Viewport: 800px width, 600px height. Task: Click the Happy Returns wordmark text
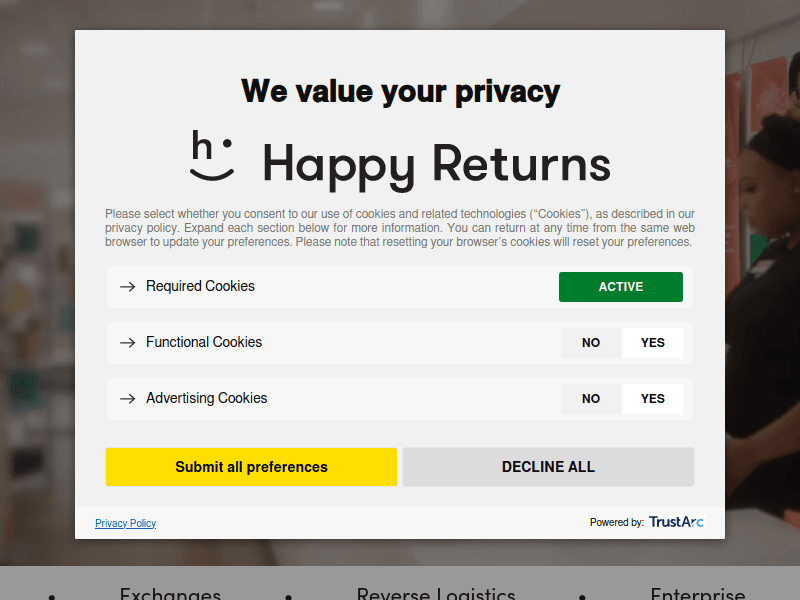tap(436, 164)
